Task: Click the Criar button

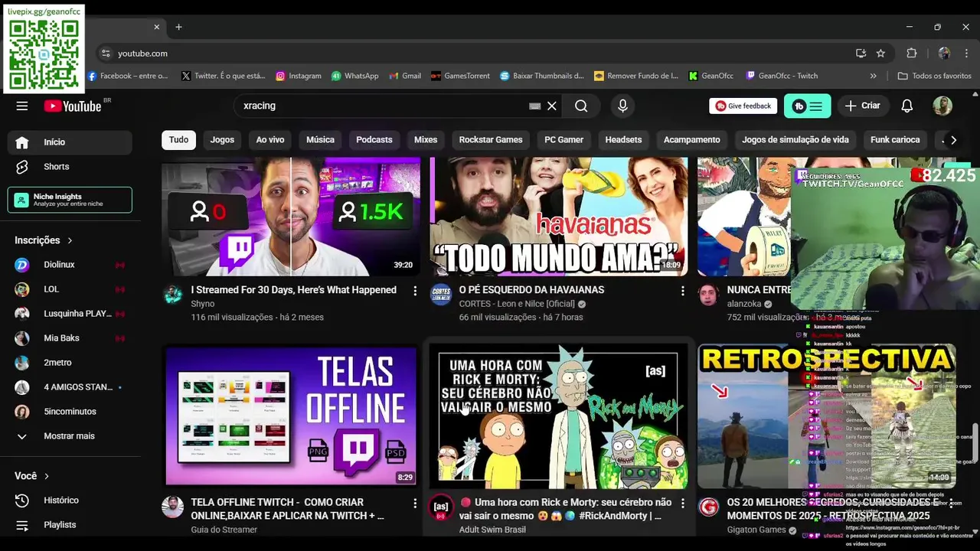Action: [x=863, y=106]
